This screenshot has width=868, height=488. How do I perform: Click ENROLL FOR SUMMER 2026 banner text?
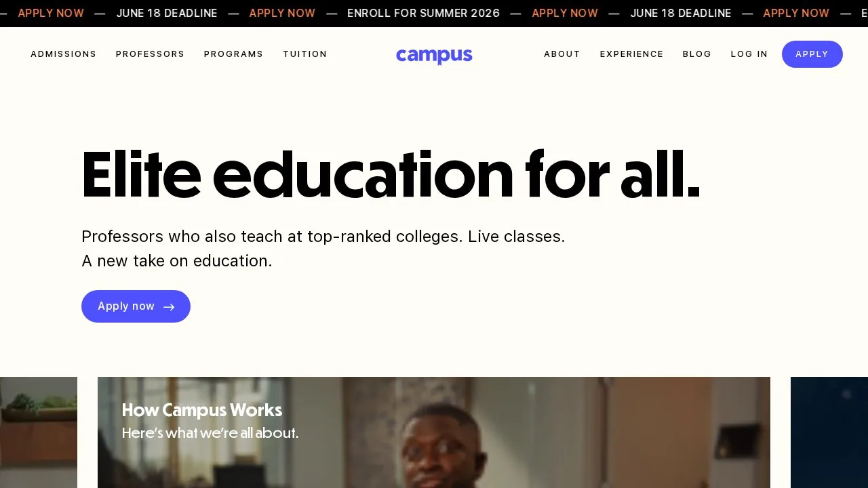click(x=423, y=14)
